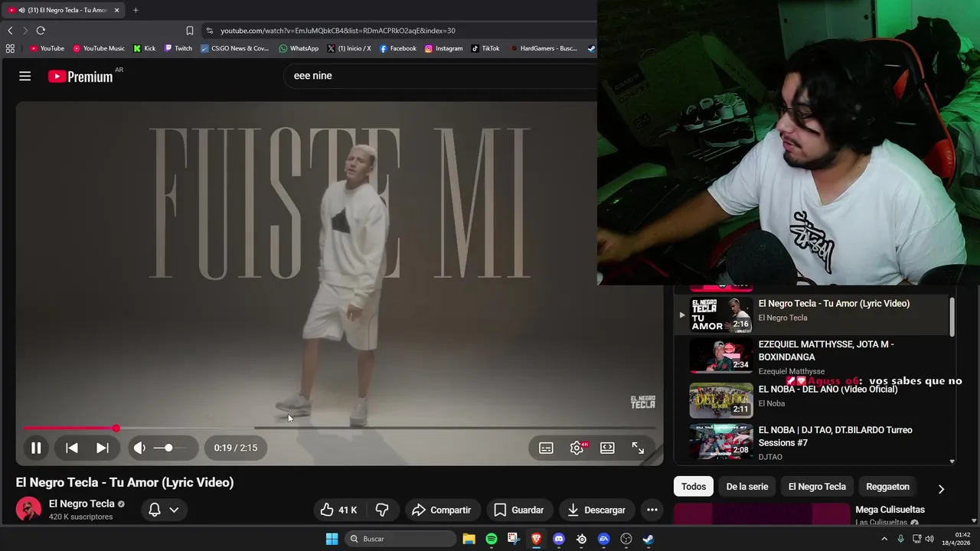Open Mega Culisueltas recommended video
This screenshot has width=980, height=551.
[890, 510]
